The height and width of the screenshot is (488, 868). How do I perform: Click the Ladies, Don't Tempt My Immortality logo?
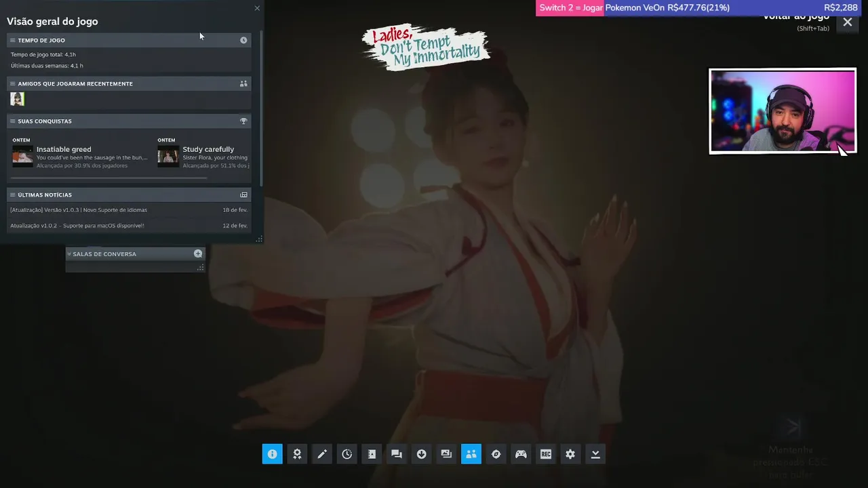point(425,47)
